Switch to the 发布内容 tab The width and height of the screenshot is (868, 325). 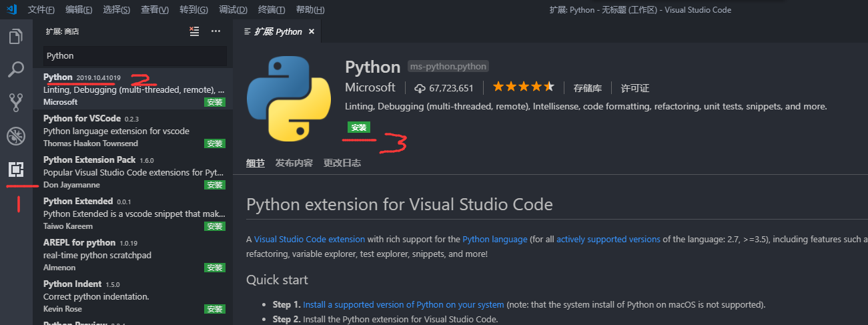(x=294, y=163)
